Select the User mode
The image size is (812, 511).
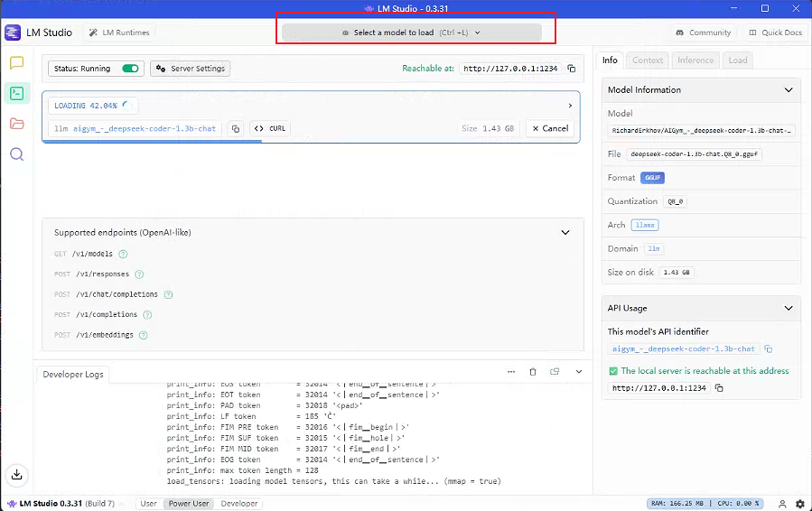(x=148, y=504)
